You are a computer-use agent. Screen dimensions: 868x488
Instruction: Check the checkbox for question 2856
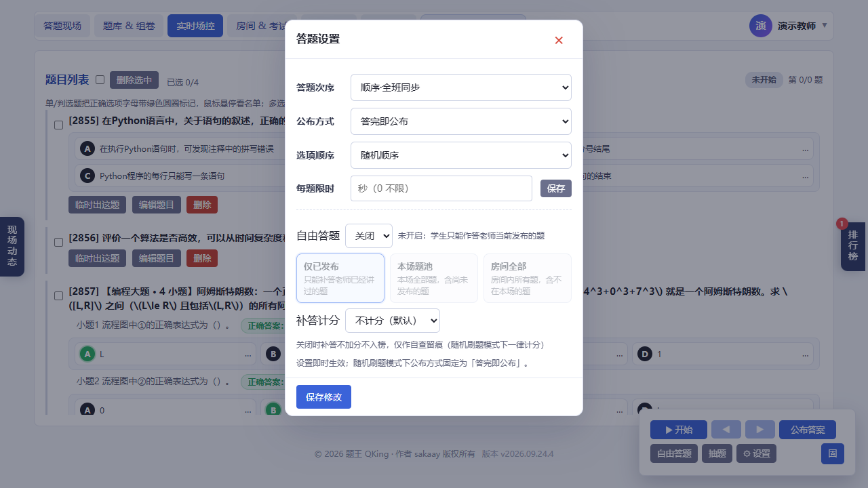58,241
